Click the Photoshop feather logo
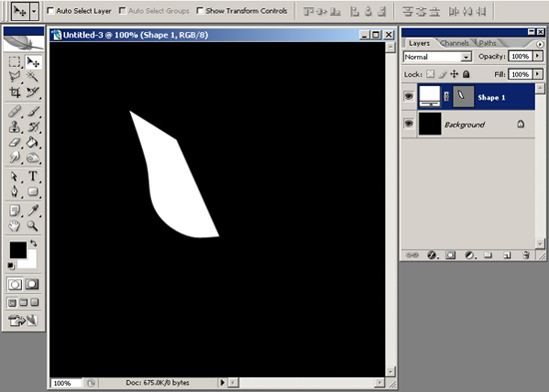This screenshot has width=549, height=392. [24, 43]
